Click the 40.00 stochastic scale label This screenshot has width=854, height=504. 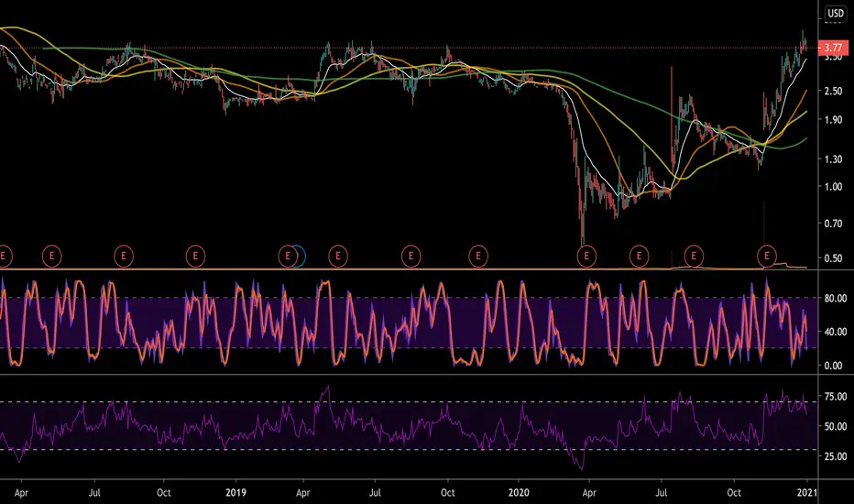(x=836, y=332)
